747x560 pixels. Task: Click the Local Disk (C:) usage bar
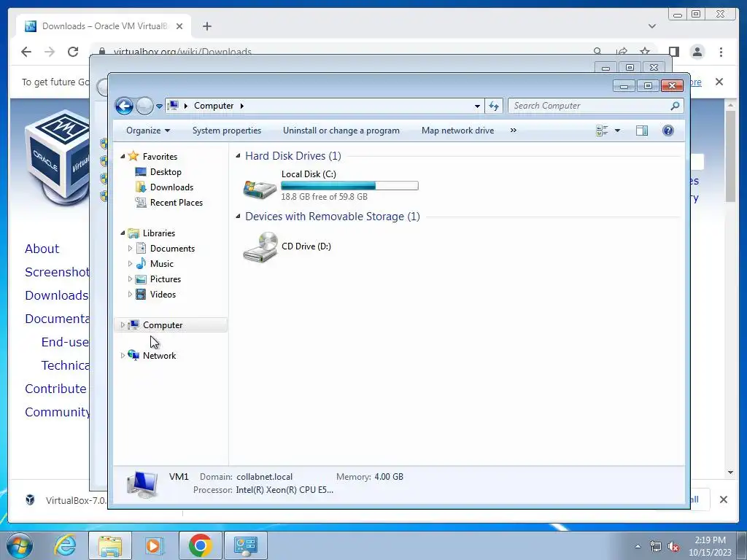tap(349, 186)
